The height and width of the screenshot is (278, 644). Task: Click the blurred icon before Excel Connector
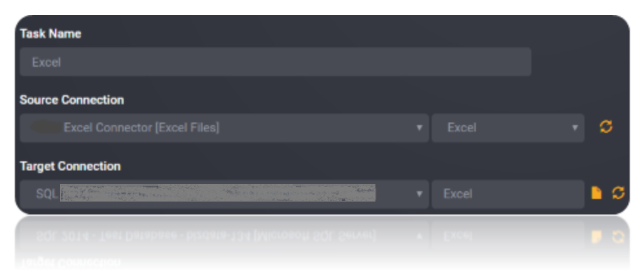click(x=47, y=128)
